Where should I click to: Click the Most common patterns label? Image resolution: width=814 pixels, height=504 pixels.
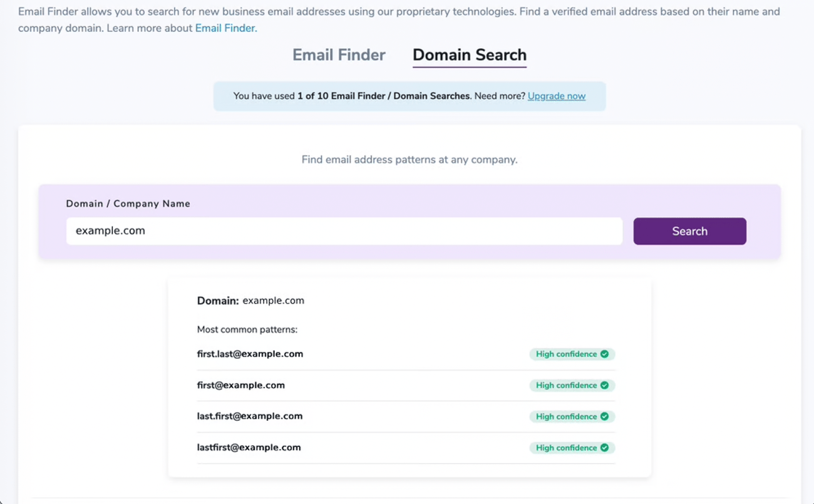(247, 329)
